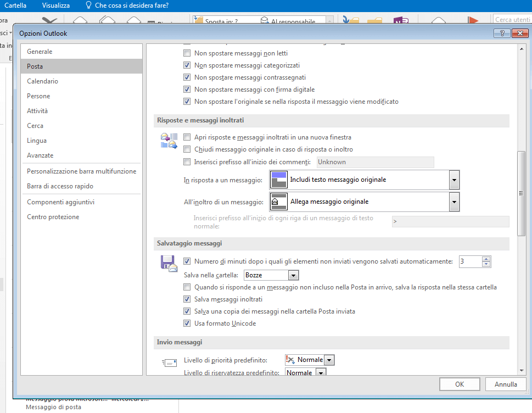
Task: Click the Annulla button
Action: [x=506, y=384]
